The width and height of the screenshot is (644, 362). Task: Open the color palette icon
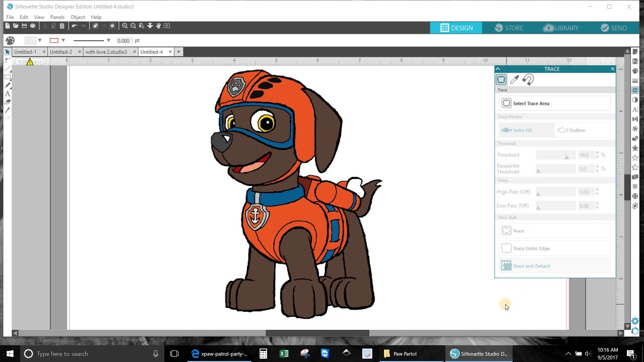coord(10,41)
